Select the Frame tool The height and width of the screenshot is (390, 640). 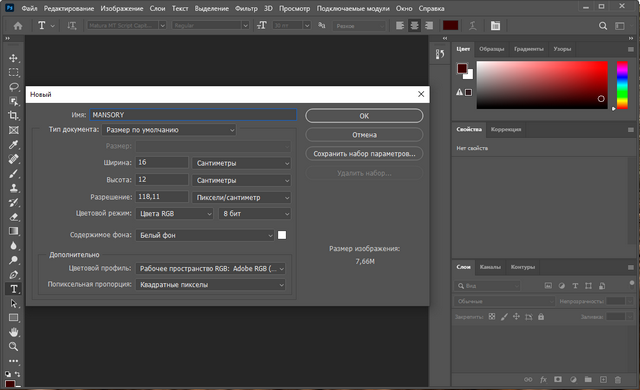pos(13,130)
